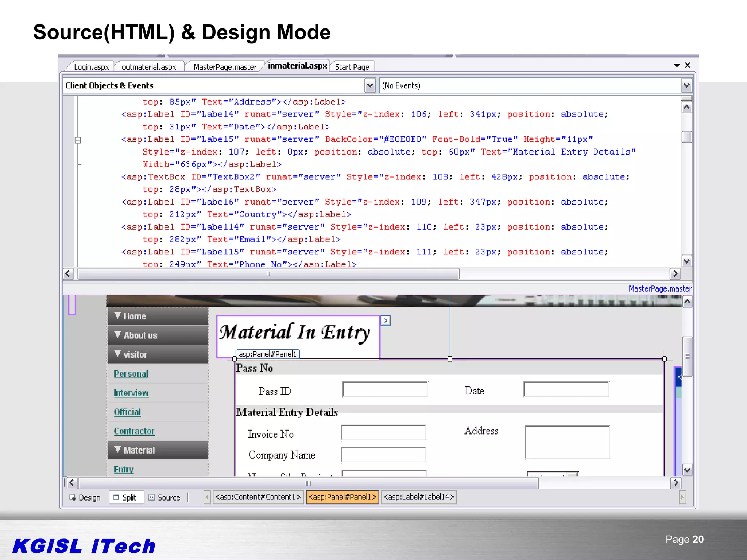
Task: Click source pane scroll up arrow
Action: coord(687,107)
